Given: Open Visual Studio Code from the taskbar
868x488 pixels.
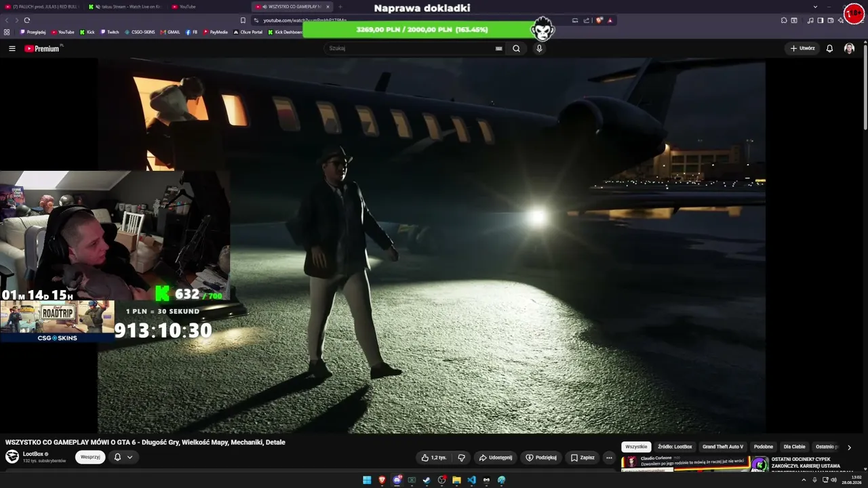Looking at the screenshot, I should pos(471,480).
